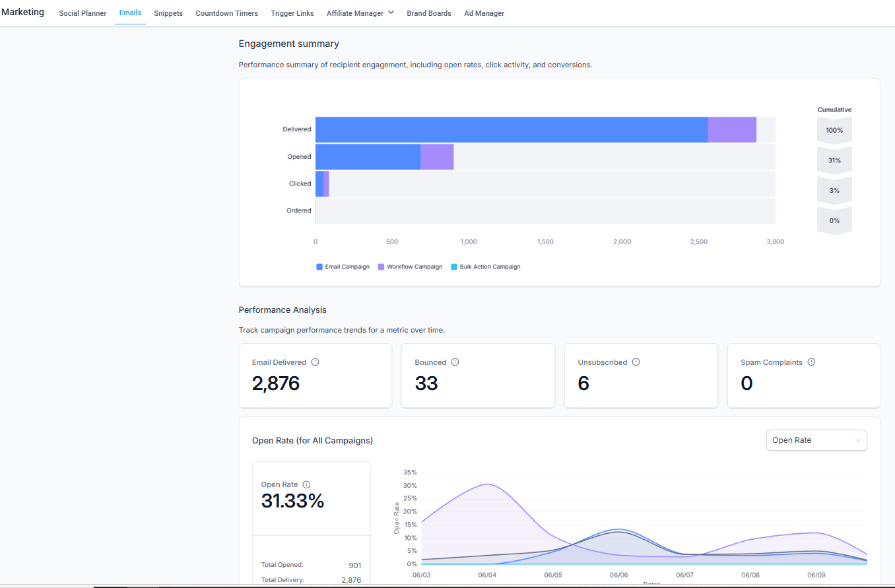Image resolution: width=895 pixels, height=588 pixels.
Task: Toggle the Email Campaign legend item
Action: tap(343, 267)
